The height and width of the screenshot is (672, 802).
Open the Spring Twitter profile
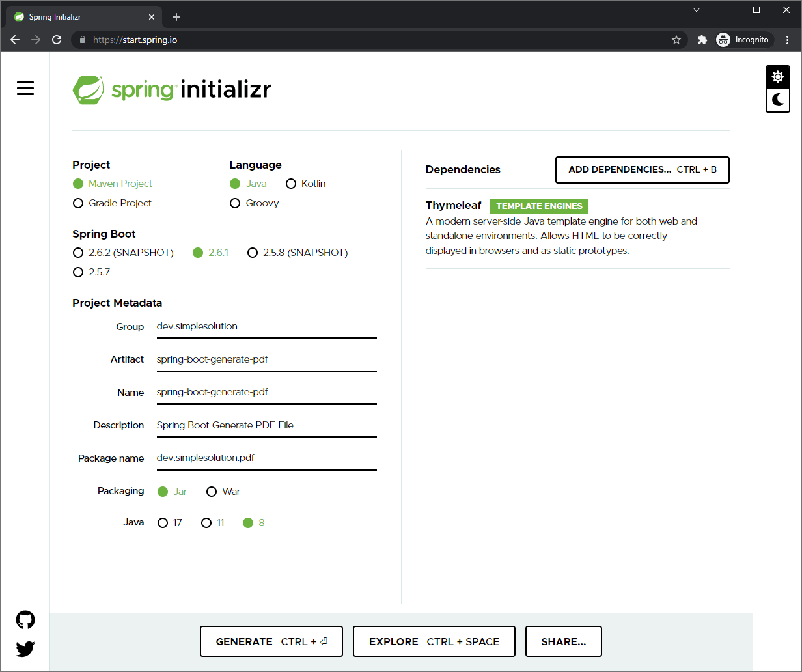tap(25, 649)
